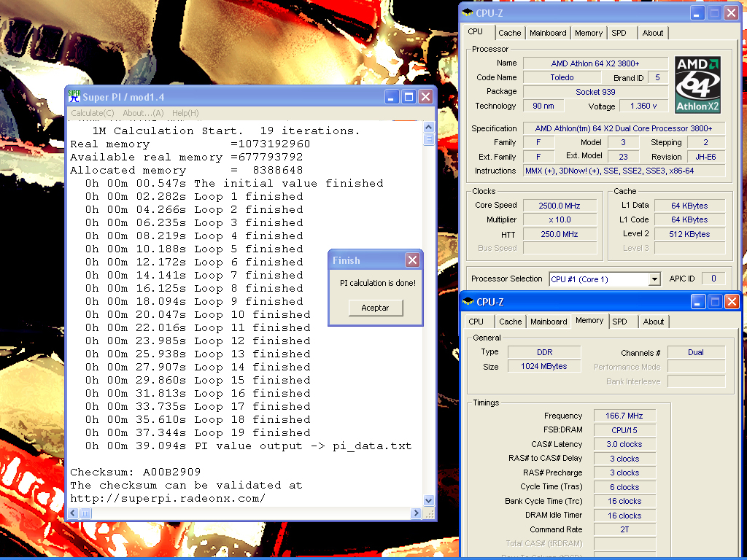Switch to Cache tab in upper CPU-Z

click(510, 33)
